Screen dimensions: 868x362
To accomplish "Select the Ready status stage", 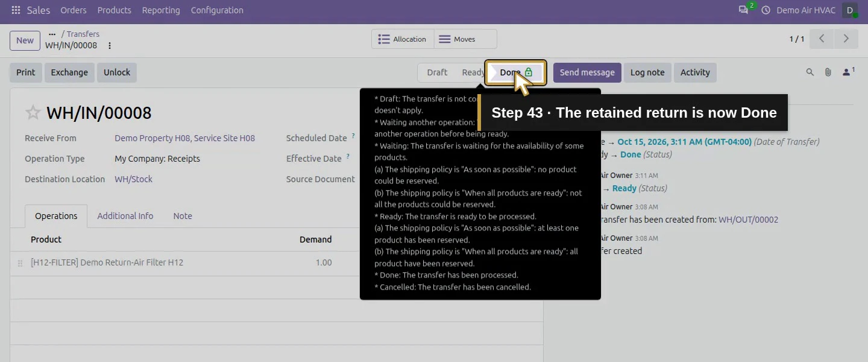I will 473,72.
